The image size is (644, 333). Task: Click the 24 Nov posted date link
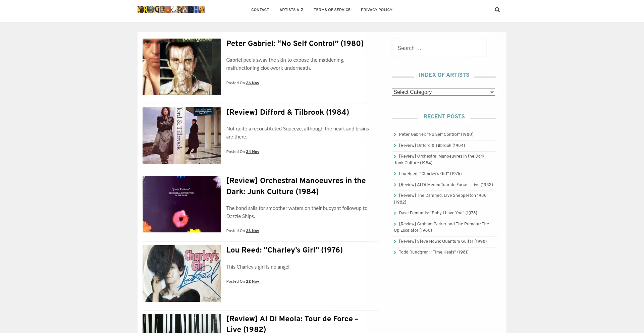pyautogui.click(x=252, y=152)
